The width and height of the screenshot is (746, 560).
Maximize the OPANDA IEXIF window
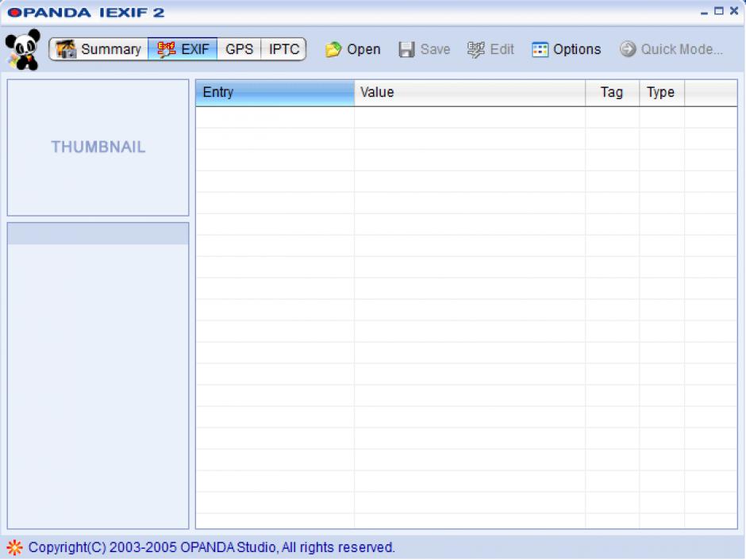point(719,11)
